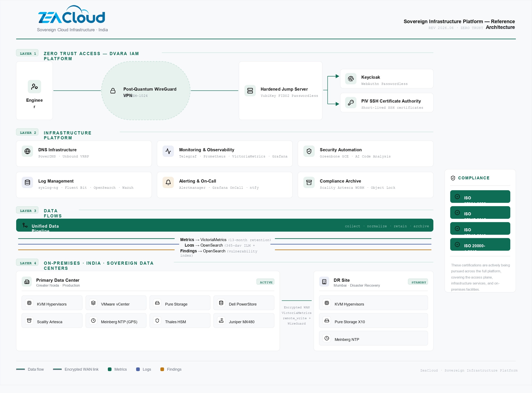
Task: Click the primary KVM Hypervisors chip icon
Action: coord(29,303)
